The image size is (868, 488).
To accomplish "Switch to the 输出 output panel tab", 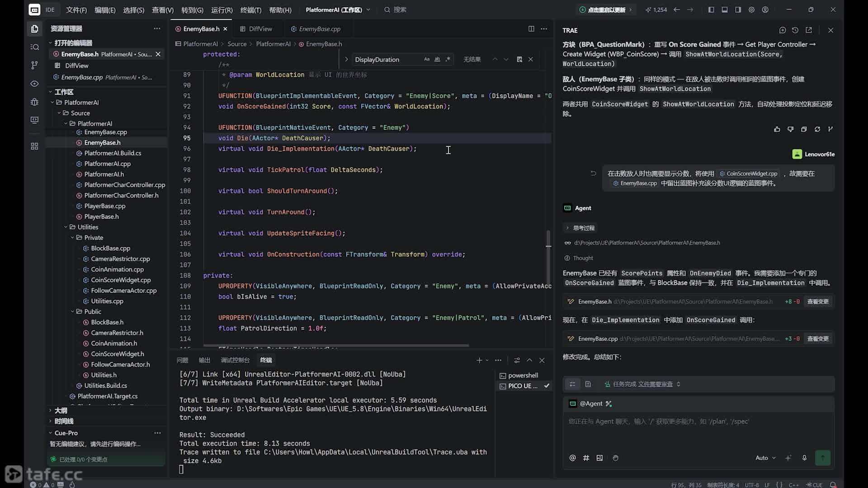I will pyautogui.click(x=204, y=360).
